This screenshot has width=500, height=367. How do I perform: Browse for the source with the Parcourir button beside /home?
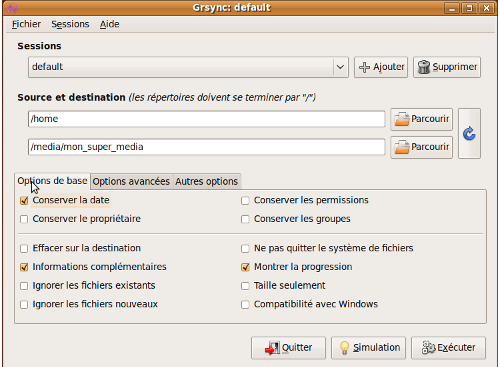point(422,119)
